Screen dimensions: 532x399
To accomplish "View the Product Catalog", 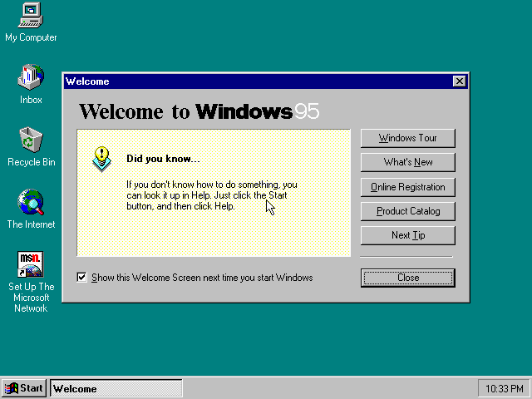I will click(408, 211).
